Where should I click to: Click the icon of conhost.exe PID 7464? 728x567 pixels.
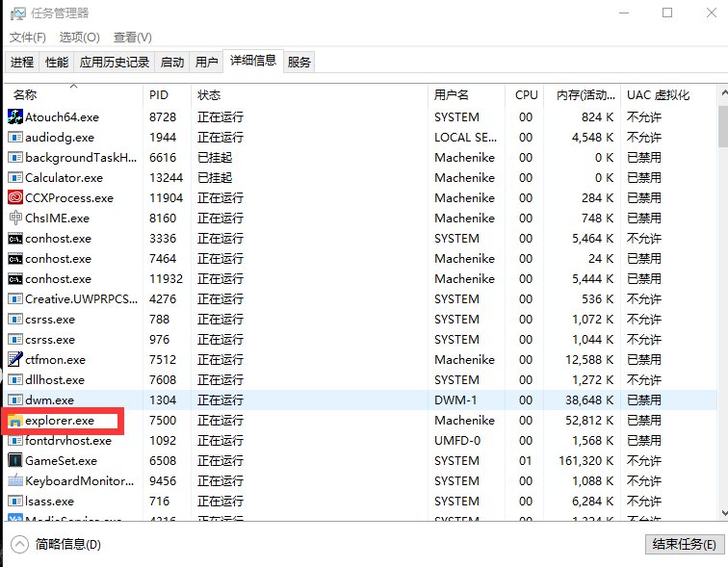15,258
